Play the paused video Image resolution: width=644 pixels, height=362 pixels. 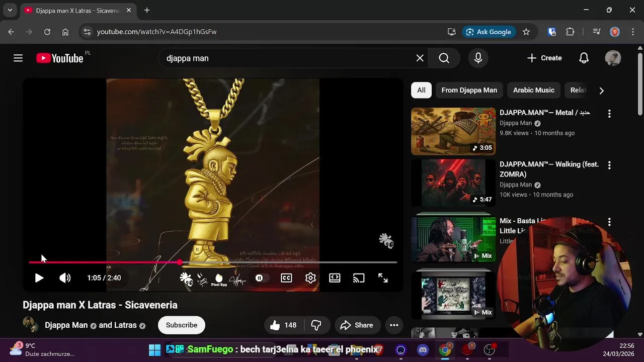(x=39, y=278)
